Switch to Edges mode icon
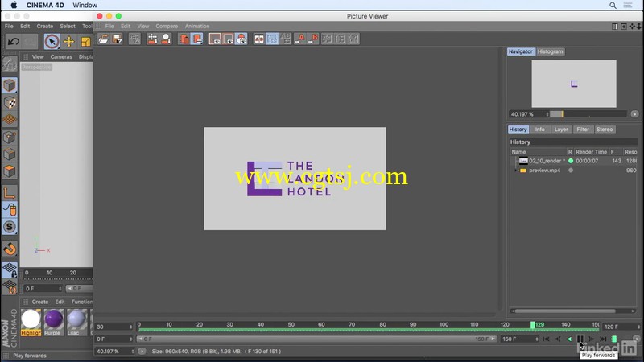This screenshot has height=362, width=644. point(10,154)
